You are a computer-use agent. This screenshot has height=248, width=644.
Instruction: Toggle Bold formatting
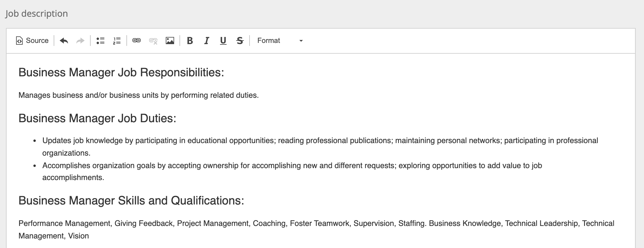(x=190, y=41)
